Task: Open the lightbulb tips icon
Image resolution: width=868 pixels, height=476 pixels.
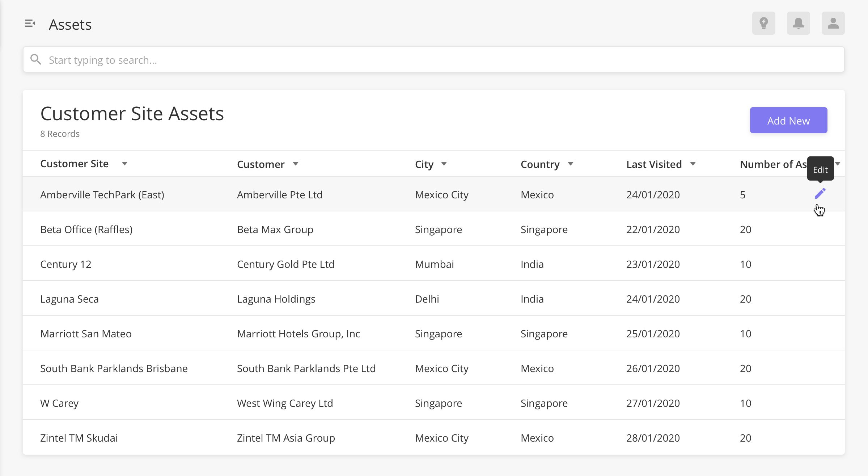Action: [763, 24]
